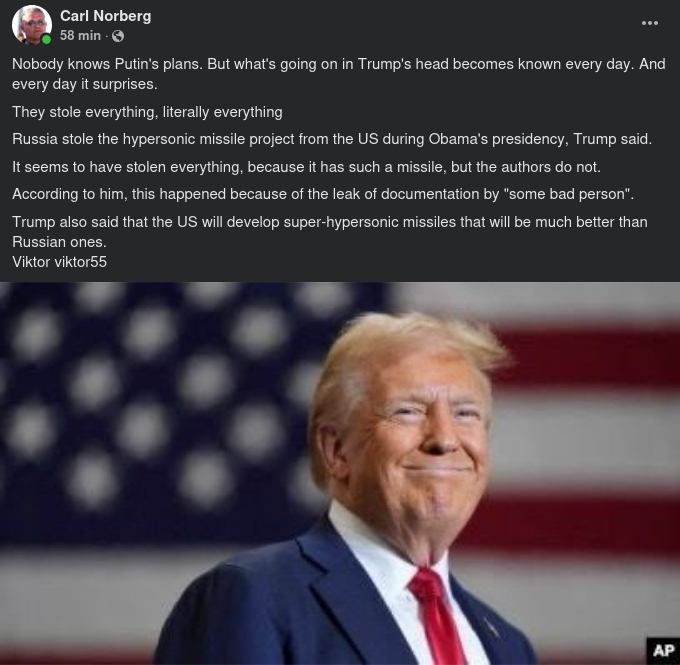
Task: Click the lapel pin on the navy jacket
Action: click(x=490, y=627)
